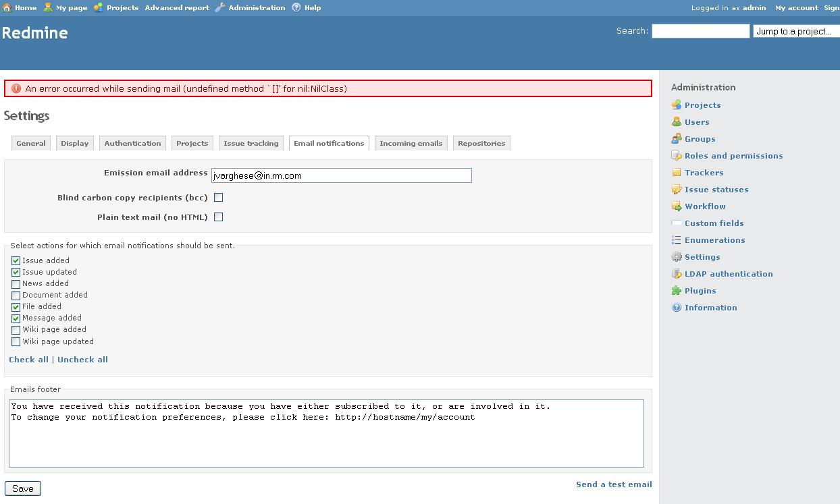
Task: Click the Home house icon
Action: [7, 7]
